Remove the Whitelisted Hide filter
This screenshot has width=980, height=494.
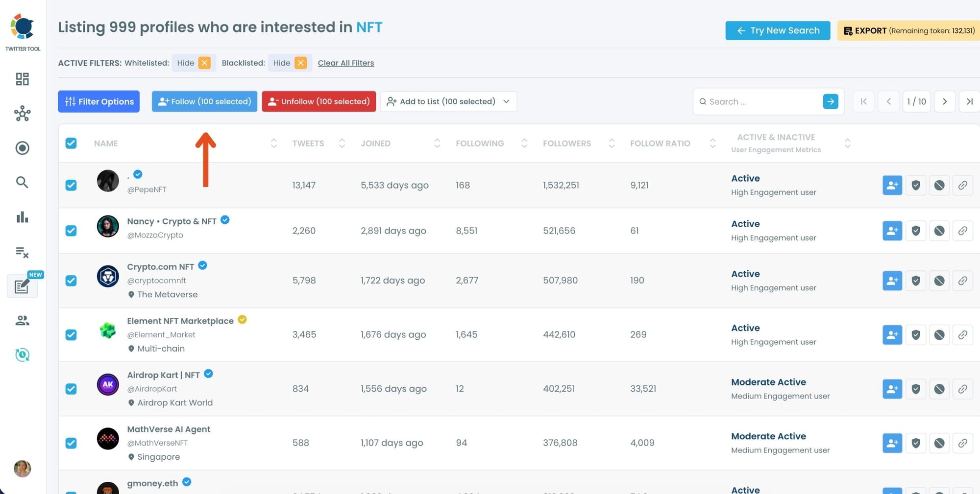(x=204, y=63)
